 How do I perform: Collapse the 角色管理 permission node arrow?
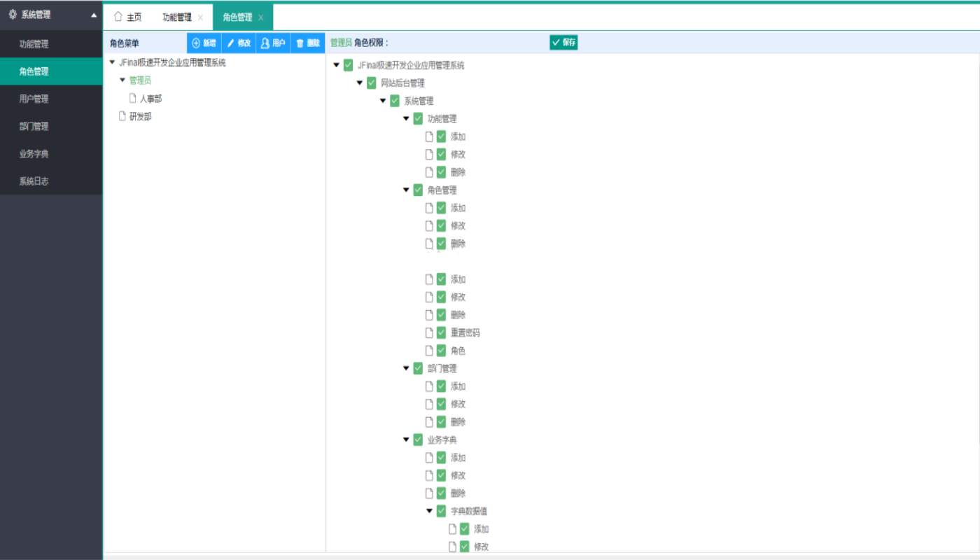[x=407, y=190]
